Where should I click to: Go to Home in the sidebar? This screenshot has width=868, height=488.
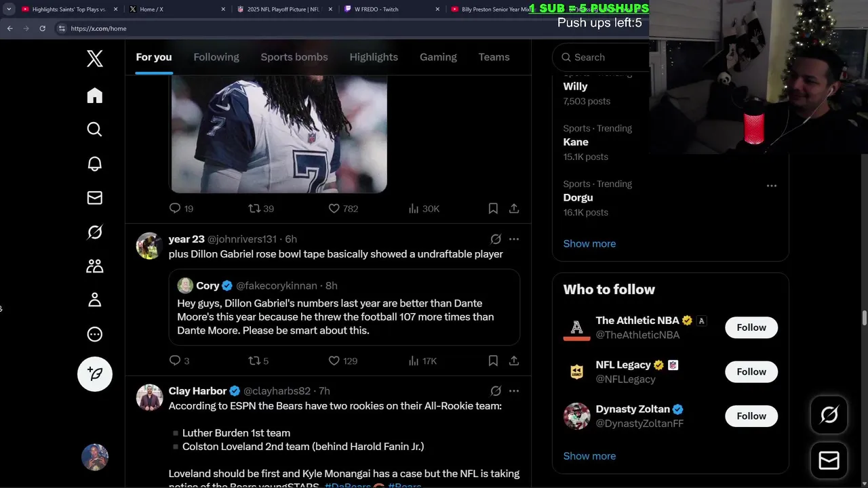coord(95,96)
